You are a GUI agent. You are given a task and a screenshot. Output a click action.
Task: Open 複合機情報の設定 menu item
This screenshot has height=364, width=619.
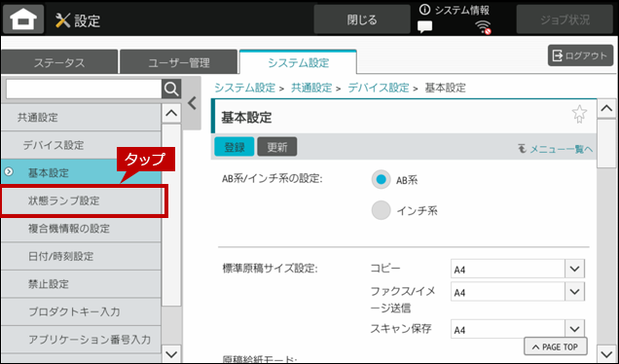tap(81, 228)
